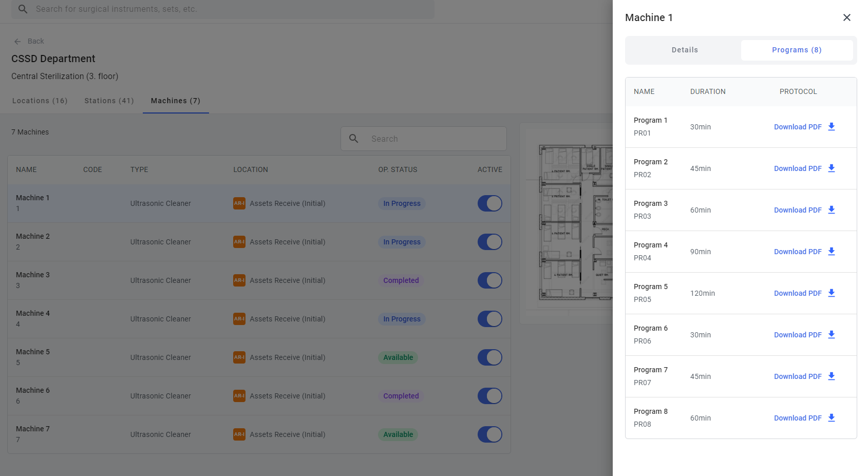The image size is (868, 476).
Task: Click Download PDF link for Program 5
Action: pyautogui.click(x=798, y=293)
